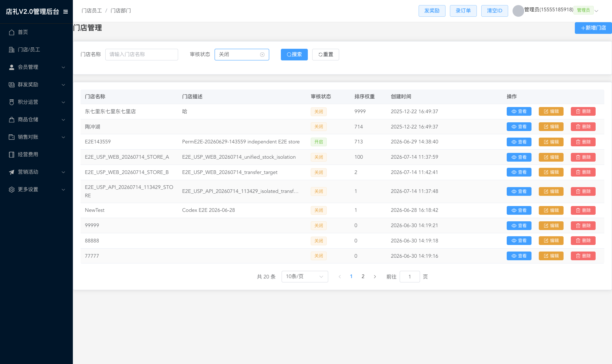Click the 录订单 button
612x364 pixels.
(x=463, y=11)
